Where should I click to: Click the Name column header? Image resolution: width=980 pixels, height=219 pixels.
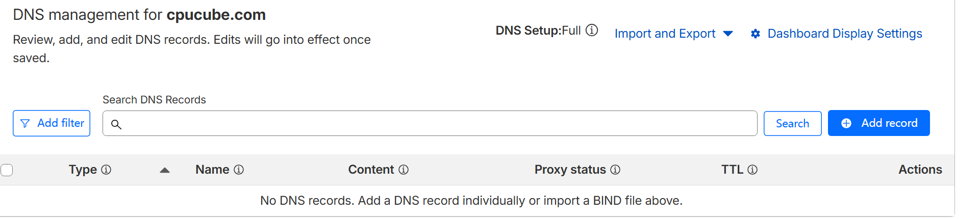coord(212,170)
